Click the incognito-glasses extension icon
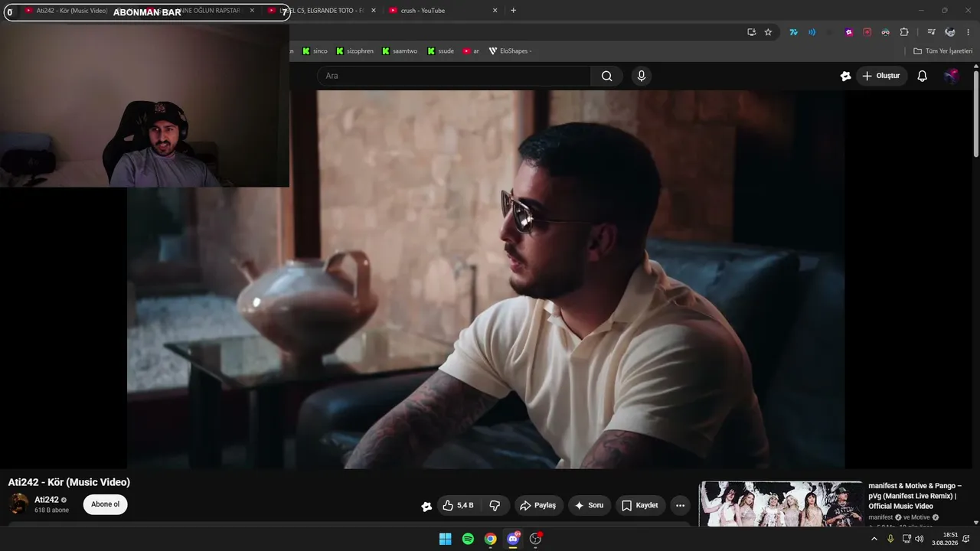980x551 pixels. (x=886, y=32)
